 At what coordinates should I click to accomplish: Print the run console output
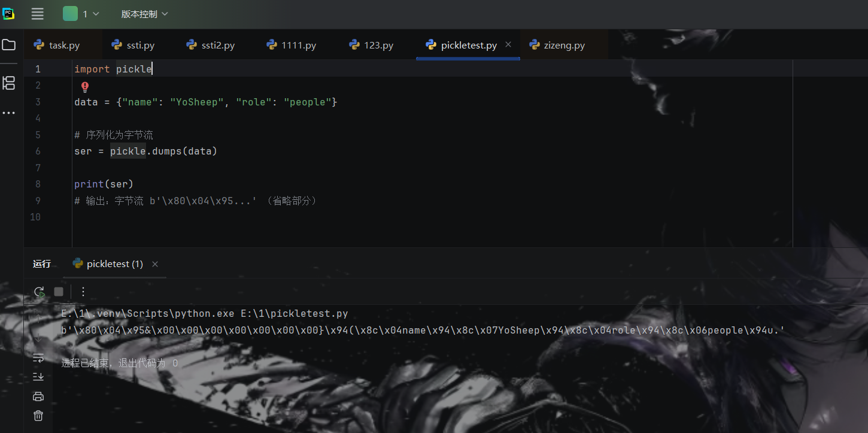(x=38, y=396)
